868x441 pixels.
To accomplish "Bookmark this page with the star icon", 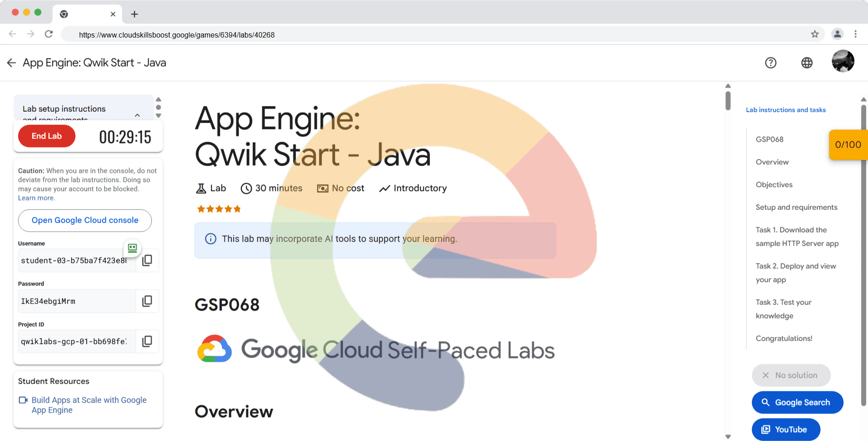I will pyautogui.click(x=815, y=34).
